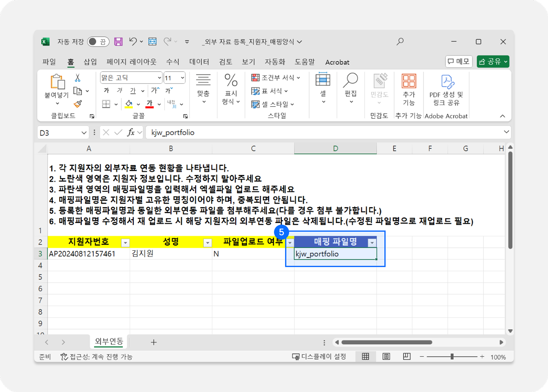This screenshot has height=392, width=548.
Task: Click the 메모 (Comments) button
Action: point(459,61)
